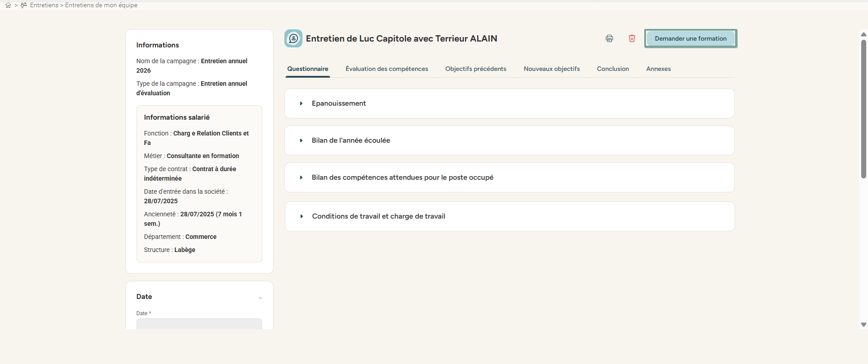Click the scrollbar down arrow

click(x=863, y=324)
